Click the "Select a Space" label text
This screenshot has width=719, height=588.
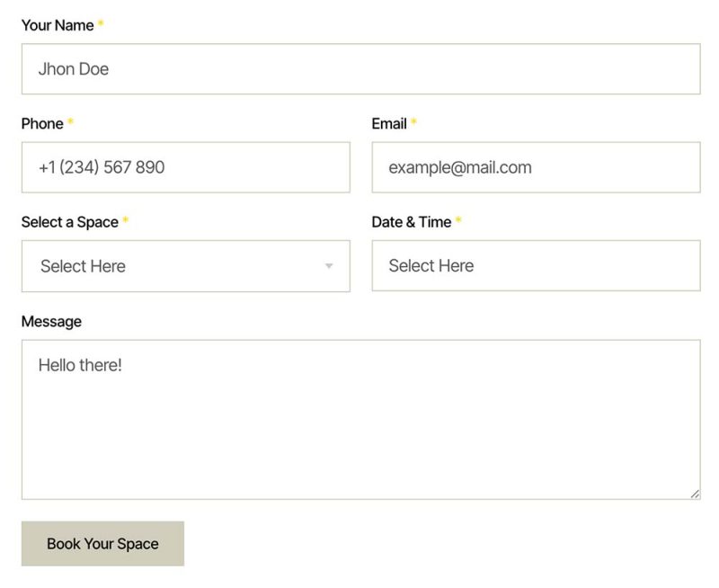pyautogui.click(x=69, y=222)
